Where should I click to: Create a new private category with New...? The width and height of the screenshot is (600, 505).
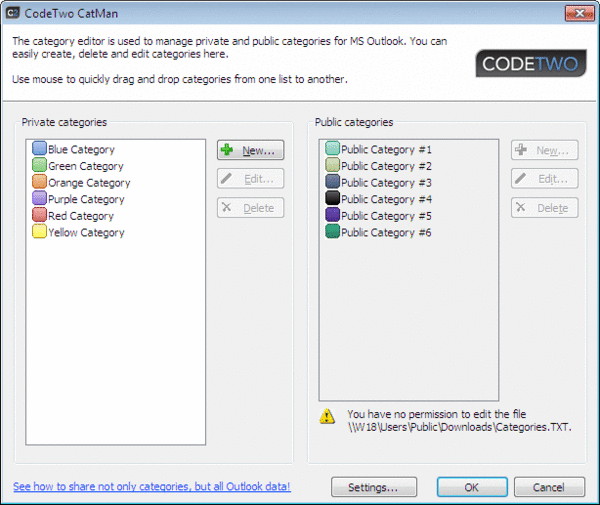tap(251, 150)
